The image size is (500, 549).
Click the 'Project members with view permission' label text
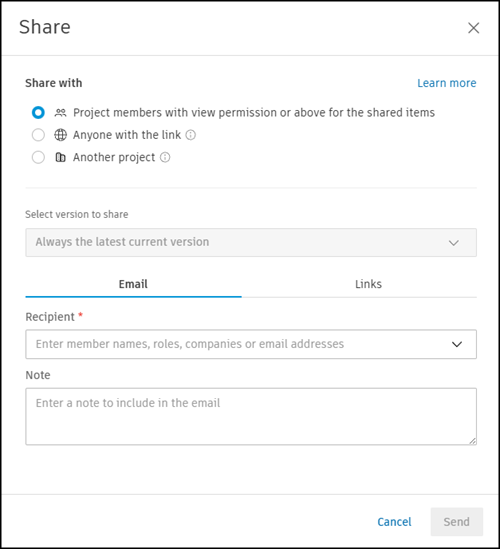254,113
